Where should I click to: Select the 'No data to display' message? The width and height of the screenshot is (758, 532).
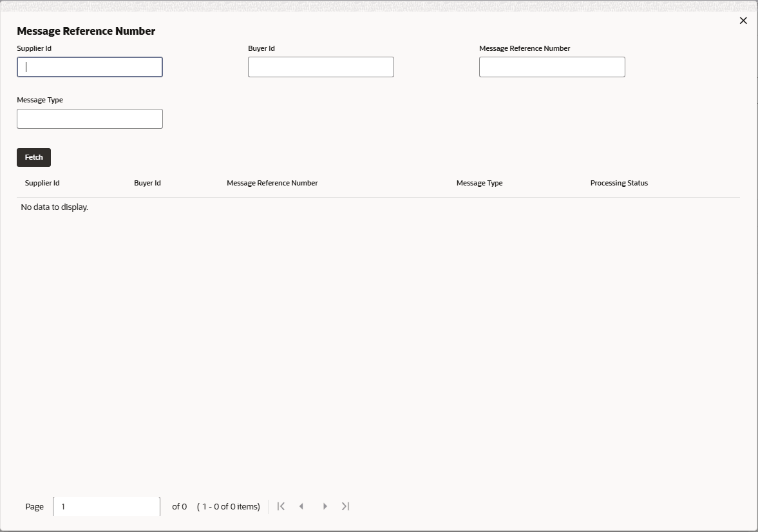pyautogui.click(x=53, y=207)
